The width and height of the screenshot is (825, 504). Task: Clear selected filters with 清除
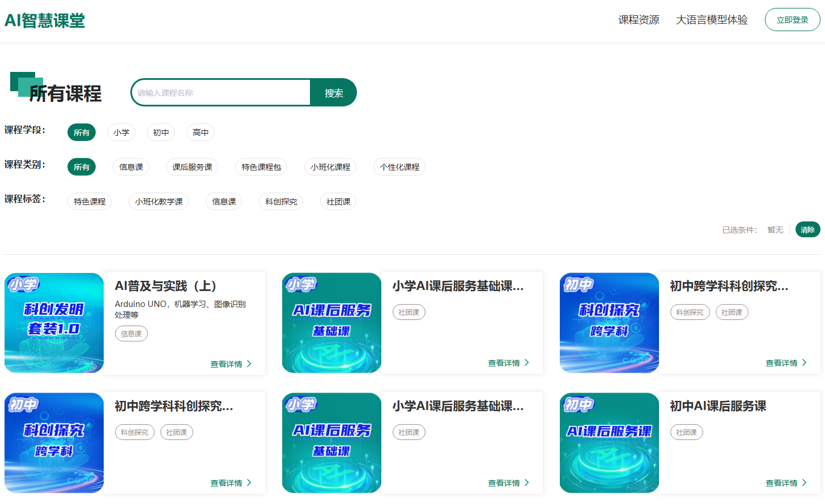(x=807, y=229)
